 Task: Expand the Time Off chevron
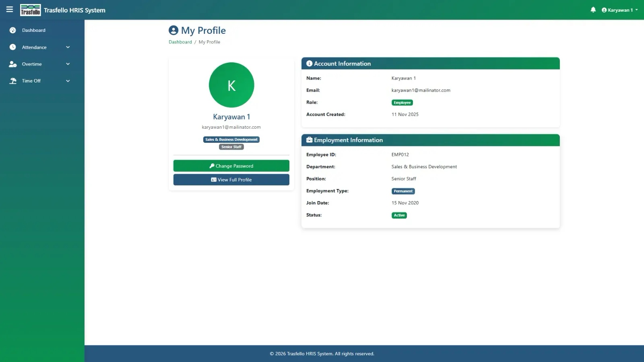(x=68, y=81)
